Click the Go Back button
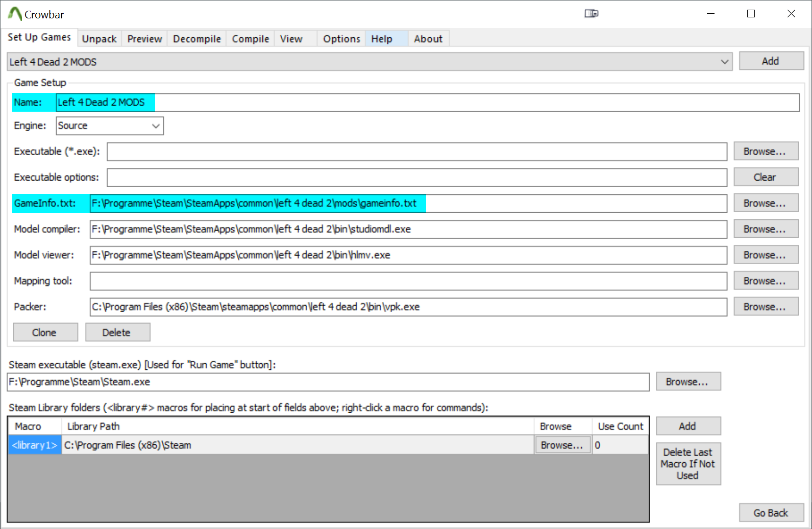 click(x=772, y=513)
